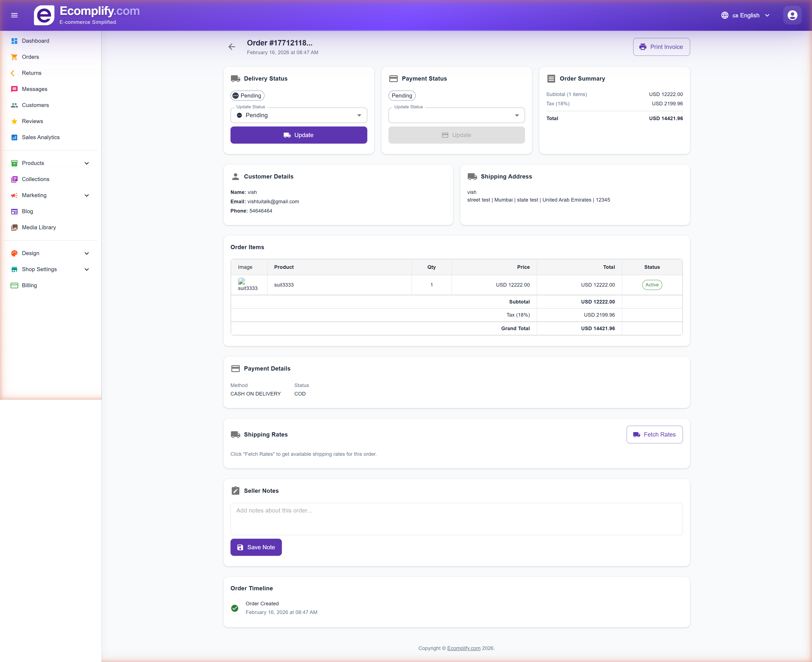This screenshot has width=812, height=662.
Task: Open the English language selector
Action: [750, 15]
